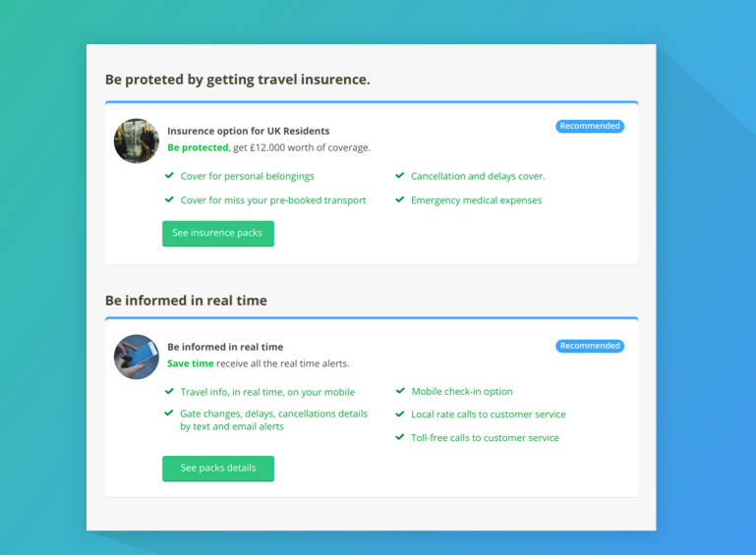This screenshot has height=555, width=756.
Task: Click checkmark beside Gate changes, delays, cancellations
Action: click(x=169, y=413)
